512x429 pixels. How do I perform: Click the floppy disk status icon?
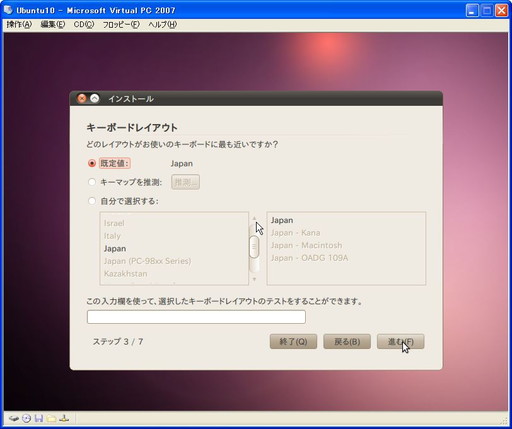click(39, 418)
